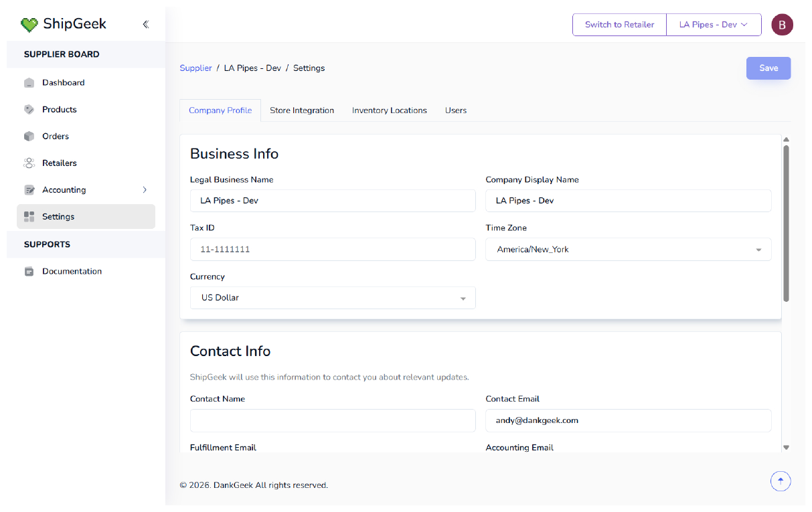Click the Save button
812x512 pixels.
[x=768, y=68]
